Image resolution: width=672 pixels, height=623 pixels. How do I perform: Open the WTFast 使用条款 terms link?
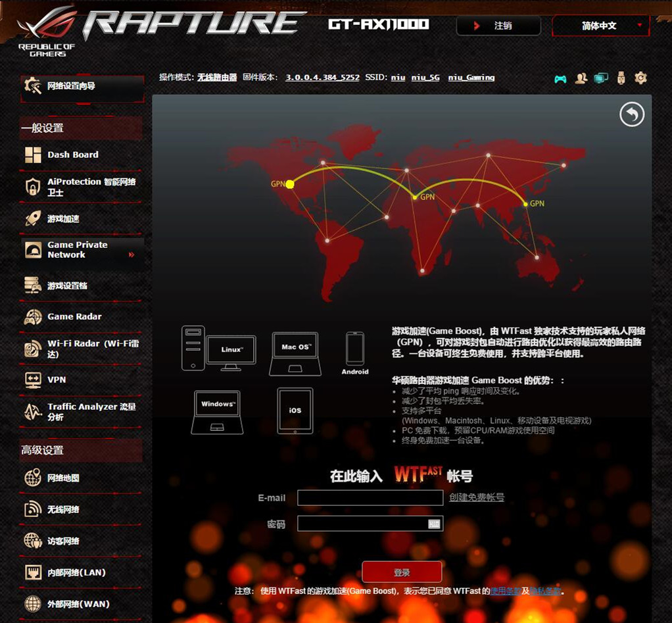(505, 591)
